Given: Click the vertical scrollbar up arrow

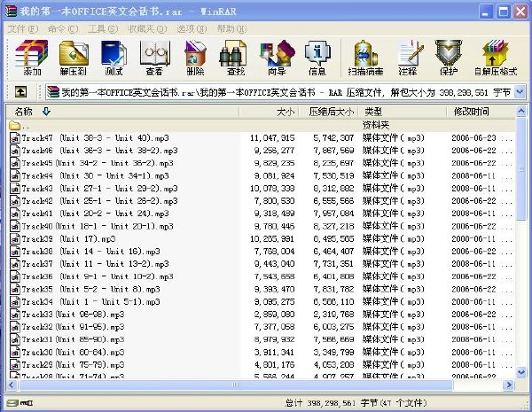Looking at the screenshot, I should tap(520, 112).
